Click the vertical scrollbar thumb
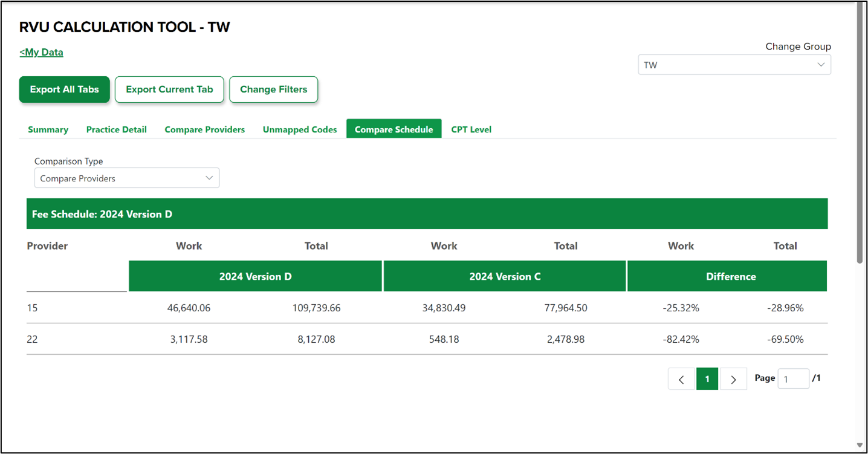The width and height of the screenshot is (868, 454). pos(860,133)
